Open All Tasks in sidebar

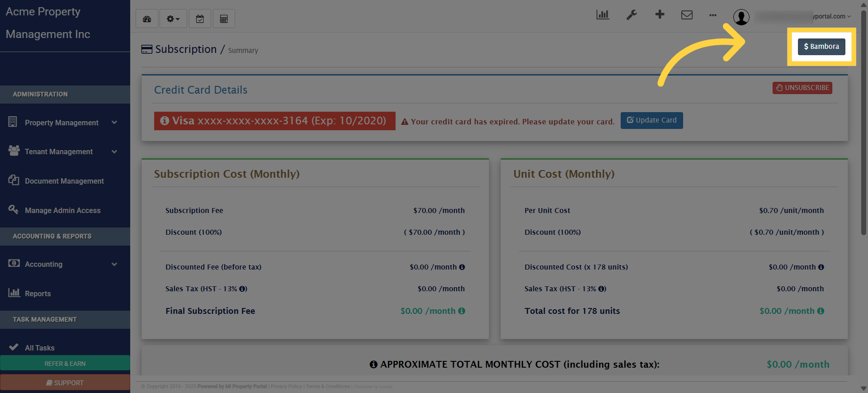coord(40,348)
